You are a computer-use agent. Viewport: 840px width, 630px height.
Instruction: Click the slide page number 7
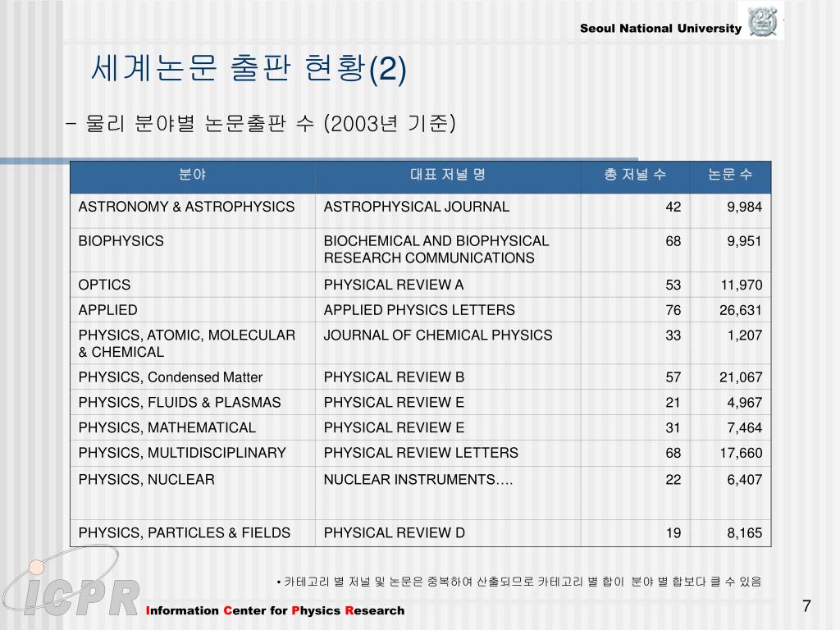click(807, 606)
